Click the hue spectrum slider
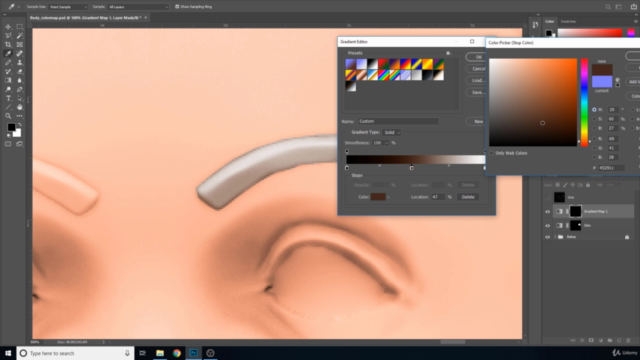Screen dimensions: 640x360 (x=584, y=102)
